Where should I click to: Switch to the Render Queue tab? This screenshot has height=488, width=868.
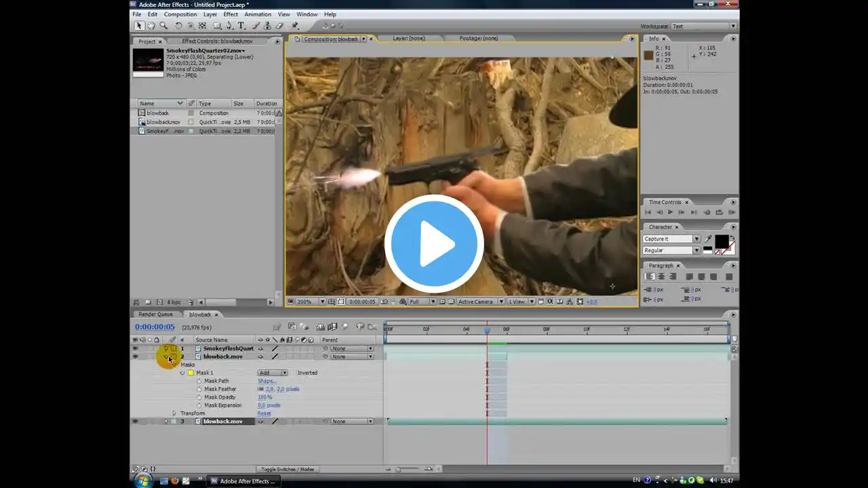[155, 314]
